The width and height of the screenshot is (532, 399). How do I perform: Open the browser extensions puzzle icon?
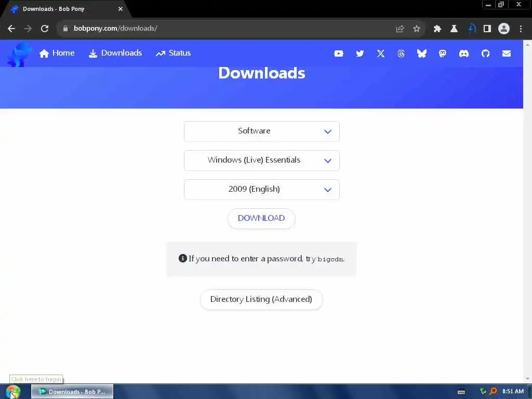437,29
